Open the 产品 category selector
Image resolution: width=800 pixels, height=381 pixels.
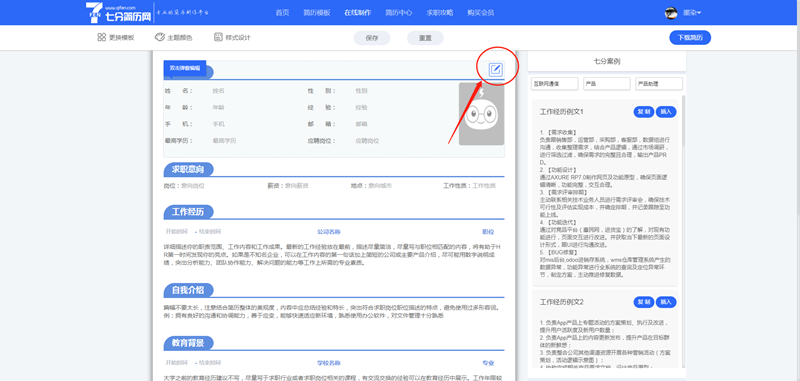(607, 84)
